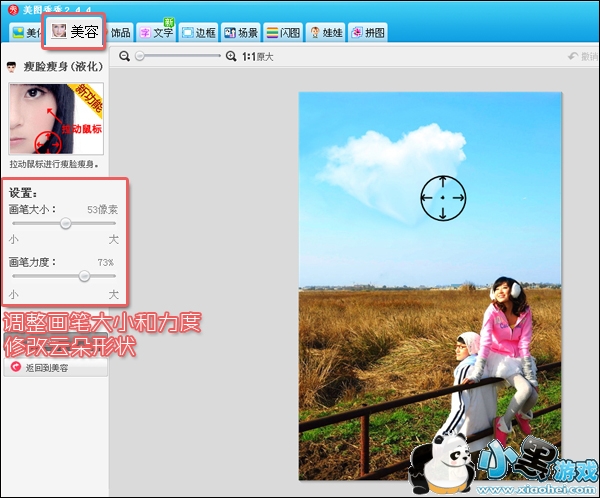Click the 画笔大小 brush size slider handle
Image resolution: width=600 pixels, height=498 pixels.
(x=66, y=224)
